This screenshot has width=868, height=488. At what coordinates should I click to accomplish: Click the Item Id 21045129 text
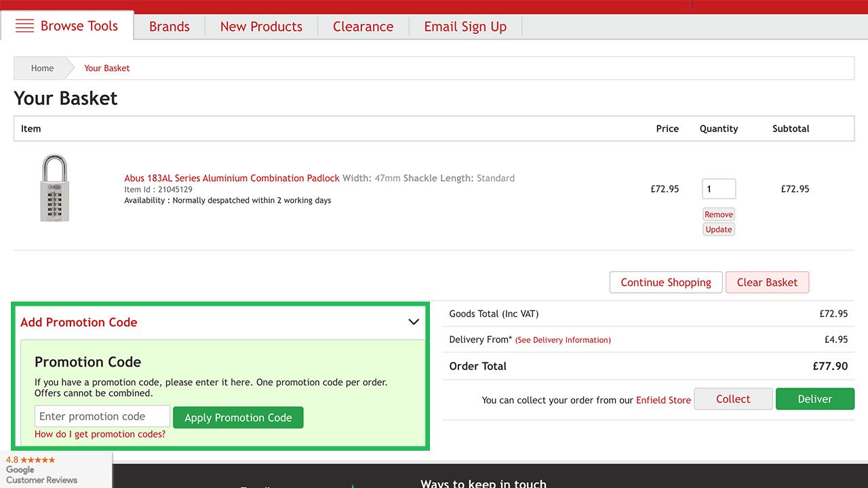click(158, 190)
